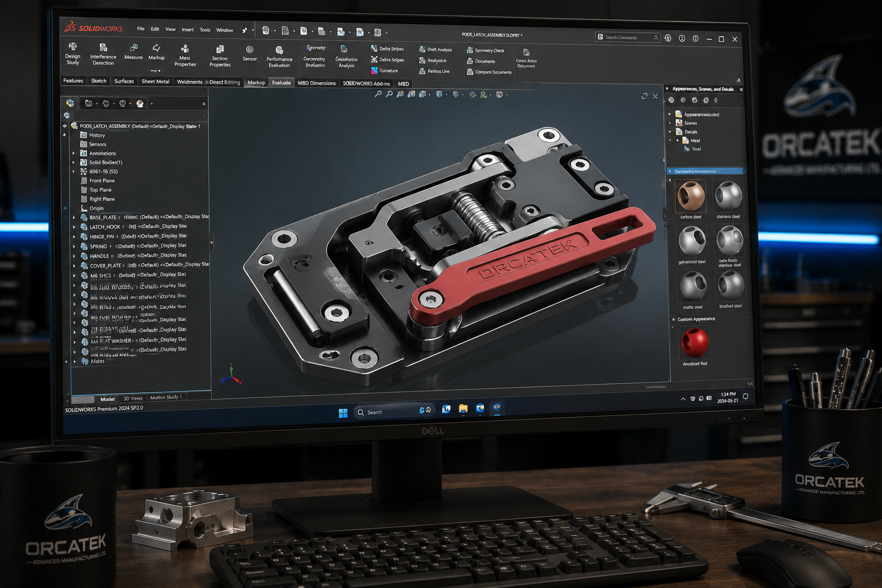This screenshot has width=882, height=588.
Task: Apply the Anodized Red custom appearance
Action: 695,346
